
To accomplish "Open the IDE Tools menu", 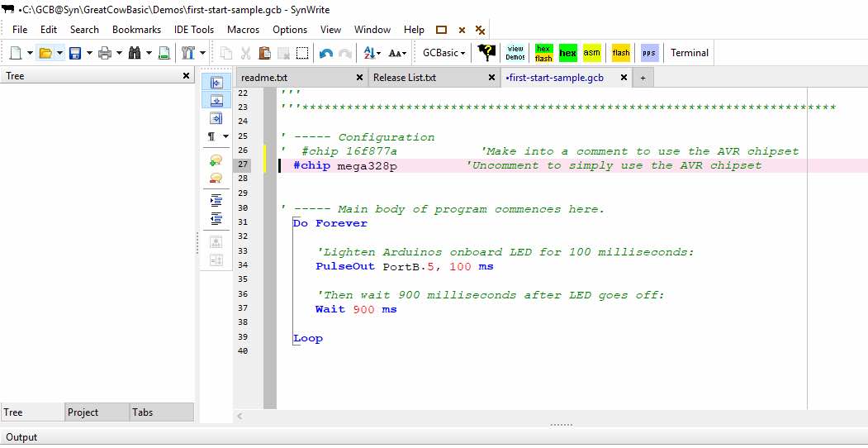I will pyautogui.click(x=194, y=30).
